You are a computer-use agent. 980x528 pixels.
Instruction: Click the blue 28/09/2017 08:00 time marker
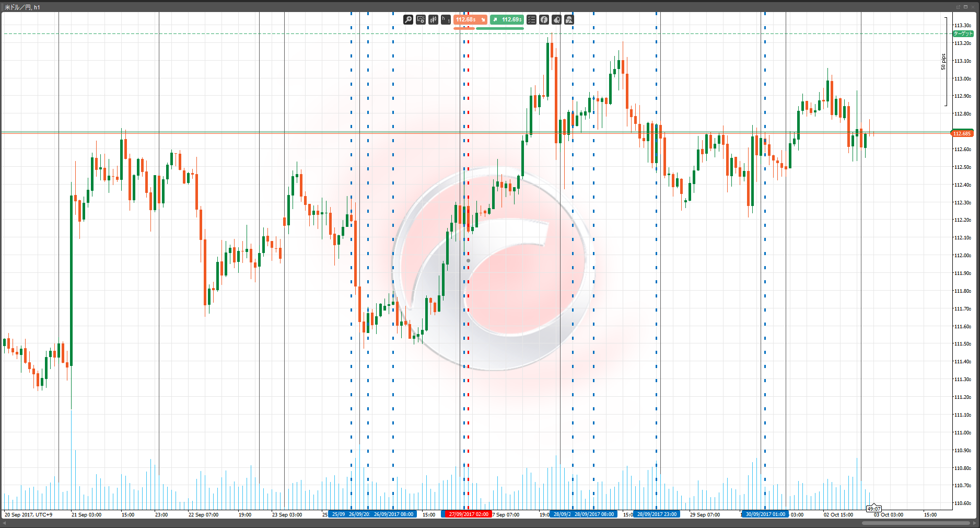pos(594,514)
